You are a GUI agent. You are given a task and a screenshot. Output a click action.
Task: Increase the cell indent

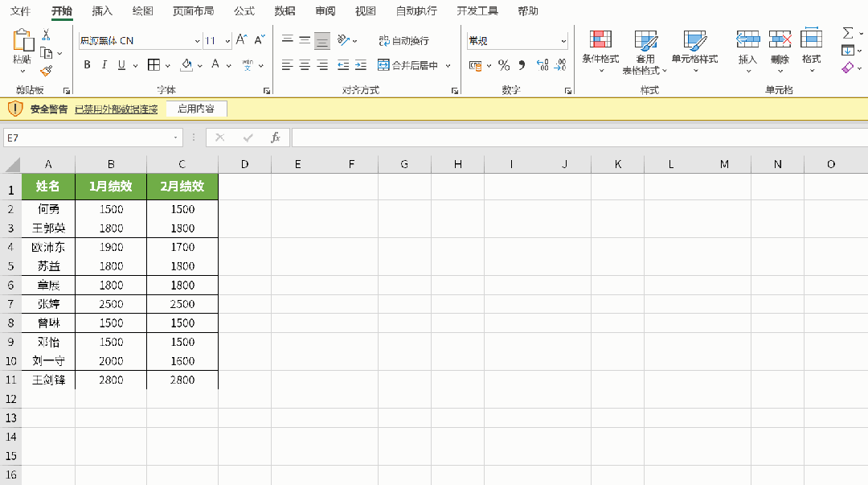coord(361,65)
